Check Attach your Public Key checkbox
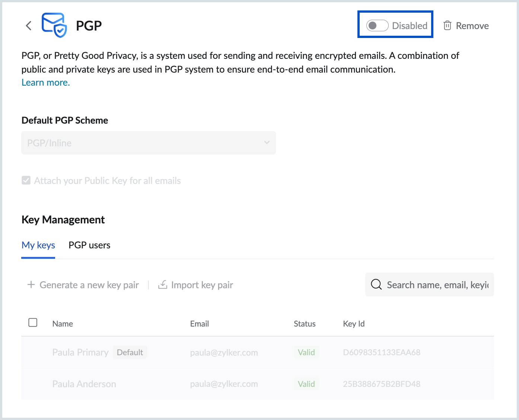This screenshot has height=420, width=519. [x=26, y=181]
